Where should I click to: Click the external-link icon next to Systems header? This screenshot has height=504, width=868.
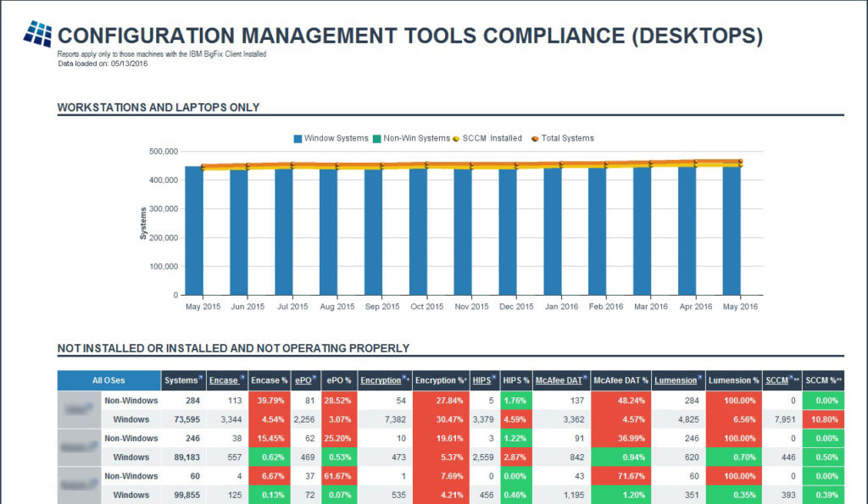pyautogui.click(x=201, y=377)
